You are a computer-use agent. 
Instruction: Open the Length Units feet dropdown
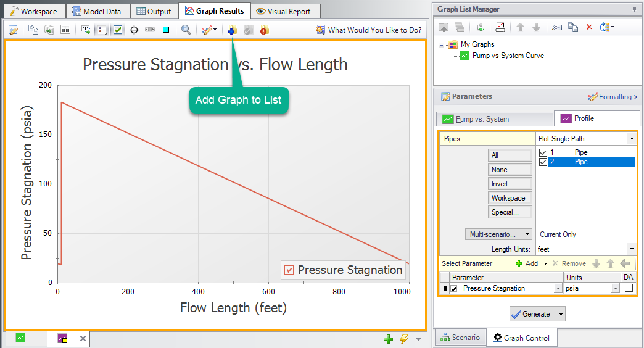631,249
